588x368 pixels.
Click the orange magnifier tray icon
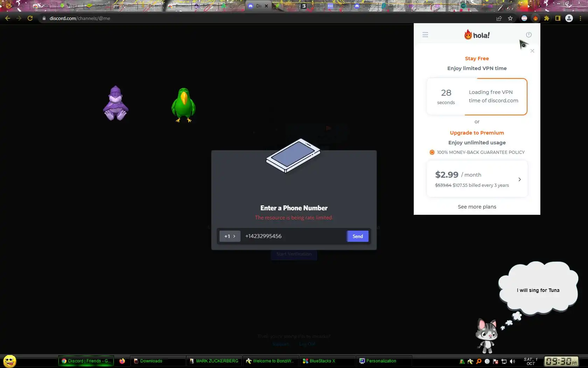tap(479, 361)
